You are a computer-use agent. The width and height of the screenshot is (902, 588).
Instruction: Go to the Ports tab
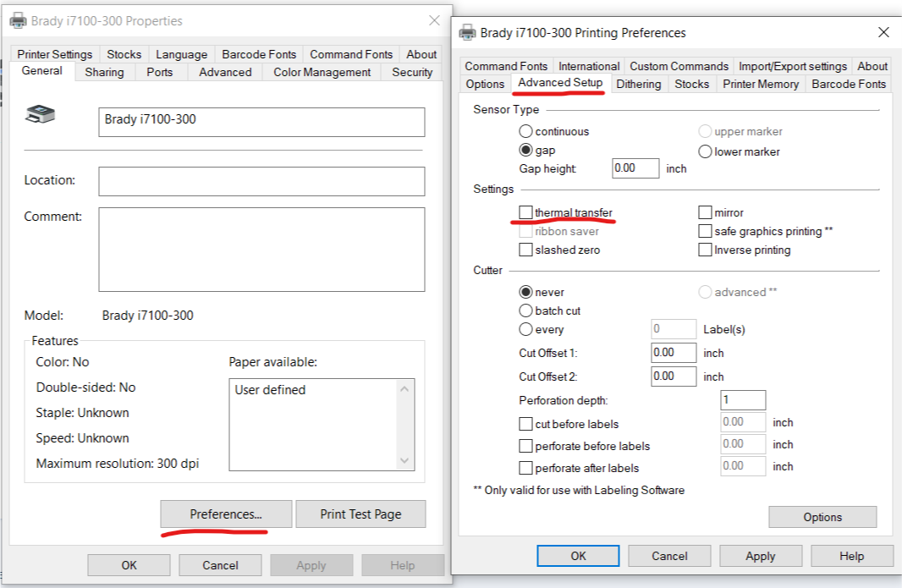(159, 72)
